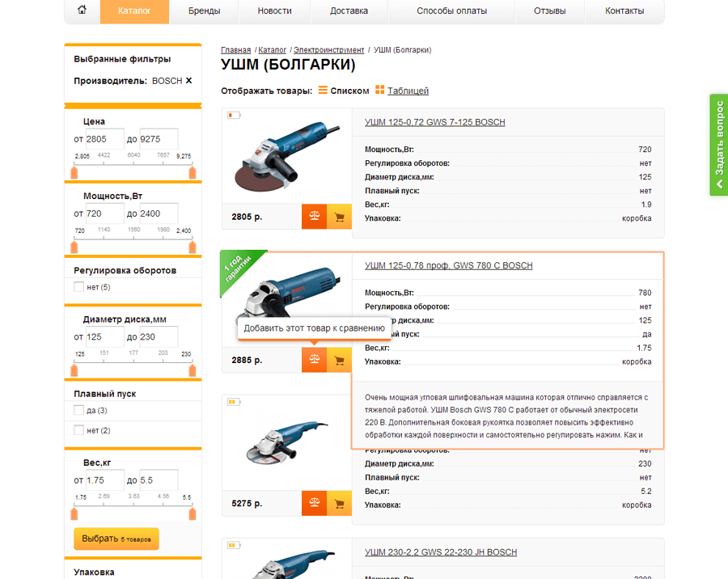Click the Электроинструмент breadcrumb link
Screen dimensions: 728x579
tap(328, 49)
